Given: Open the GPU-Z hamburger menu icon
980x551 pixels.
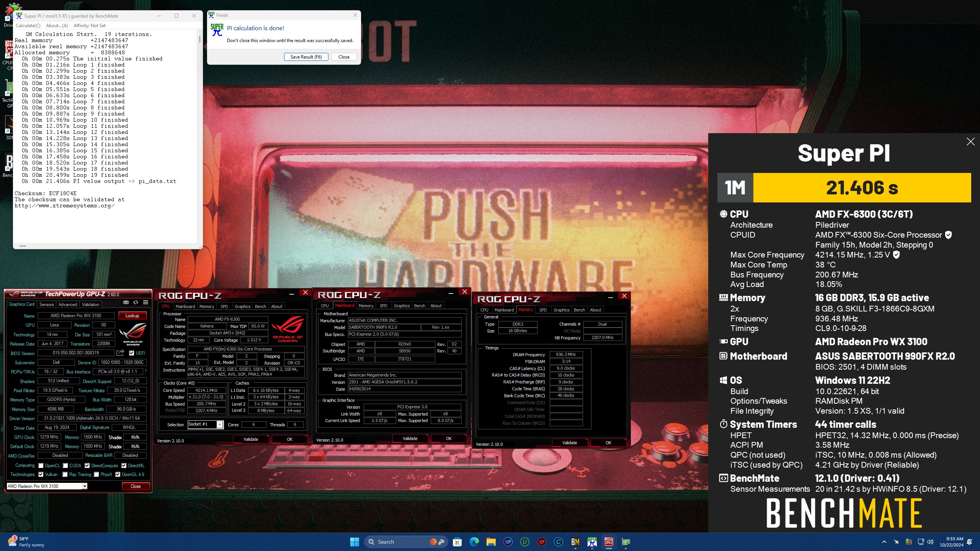Looking at the screenshot, I should (x=145, y=302).
